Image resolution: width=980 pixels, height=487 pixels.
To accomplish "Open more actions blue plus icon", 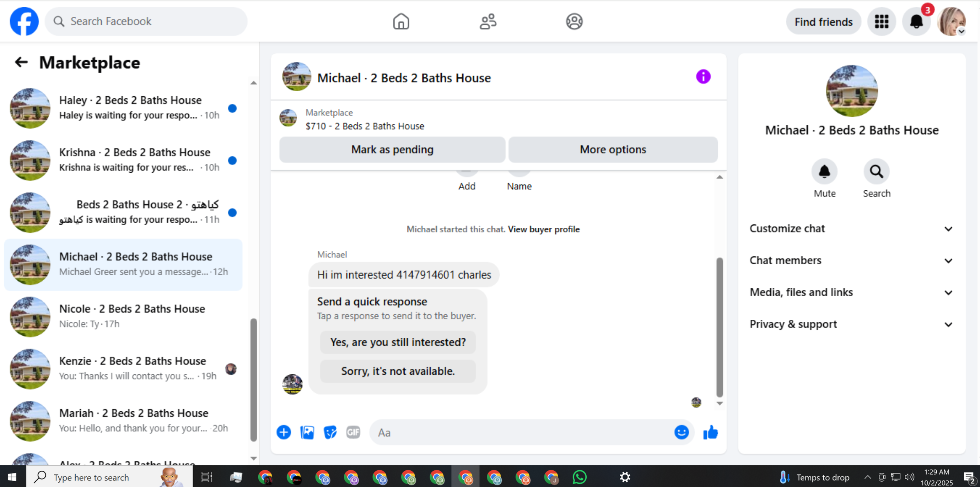I will tap(284, 432).
